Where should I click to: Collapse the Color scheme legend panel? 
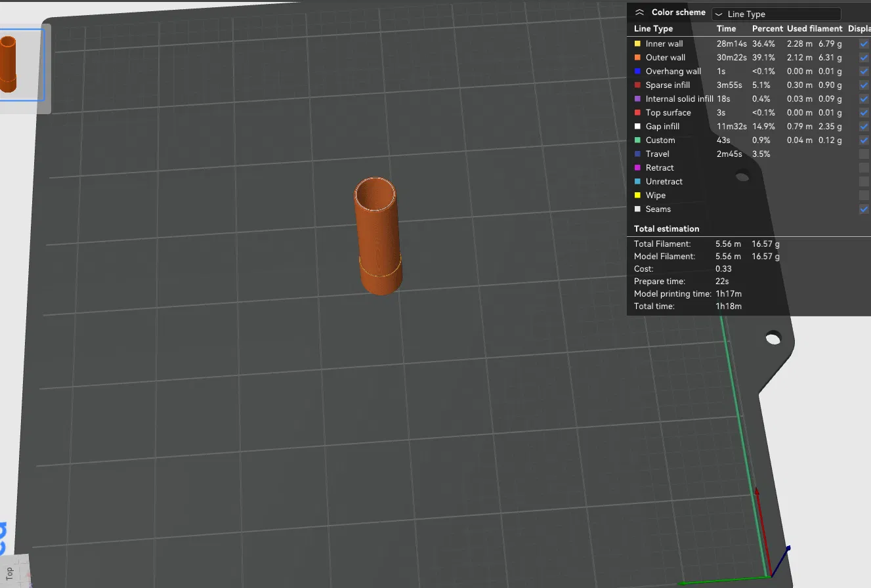639,12
